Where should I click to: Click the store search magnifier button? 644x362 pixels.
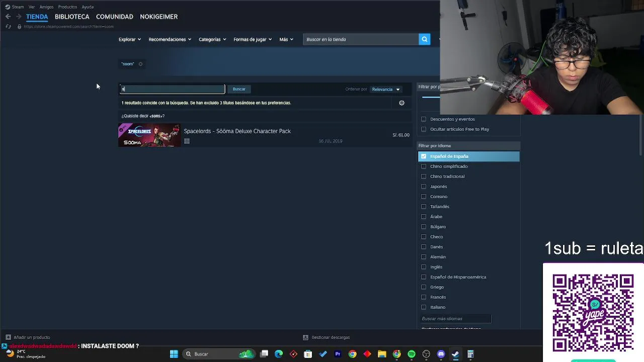[x=425, y=39]
